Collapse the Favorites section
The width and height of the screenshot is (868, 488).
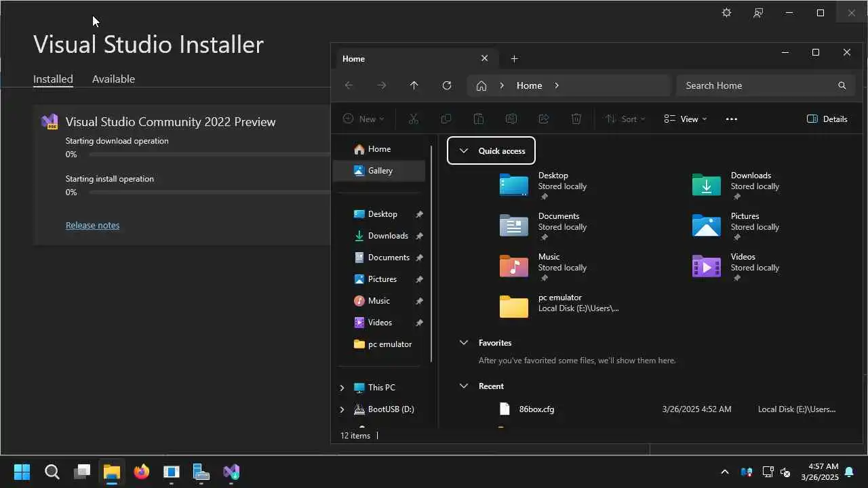pyautogui.click(x=464, y=343)
